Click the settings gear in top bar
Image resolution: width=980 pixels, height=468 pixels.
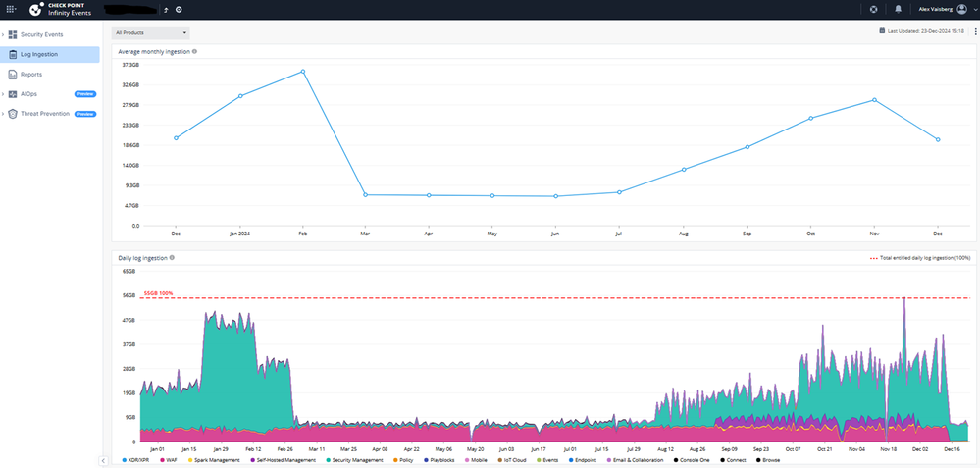pyautogui.click(x=179, y=9)
